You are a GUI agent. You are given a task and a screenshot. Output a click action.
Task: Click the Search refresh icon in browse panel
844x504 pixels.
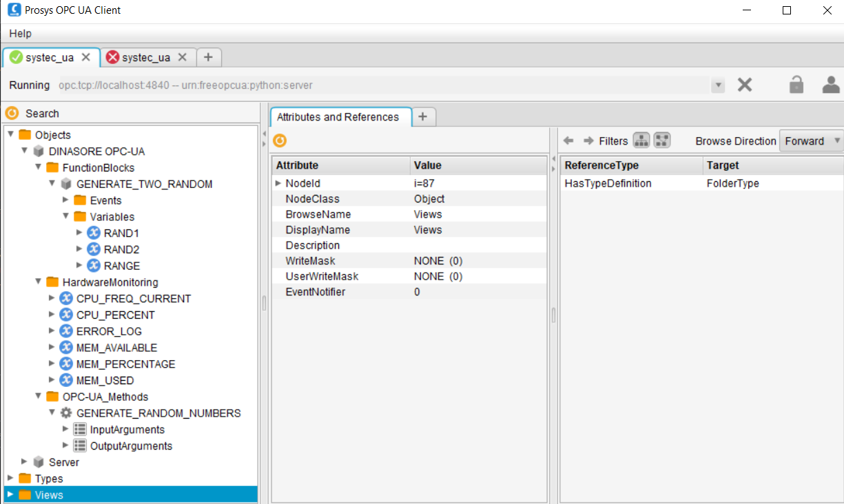pyautogui.click(x=12, y=113)
